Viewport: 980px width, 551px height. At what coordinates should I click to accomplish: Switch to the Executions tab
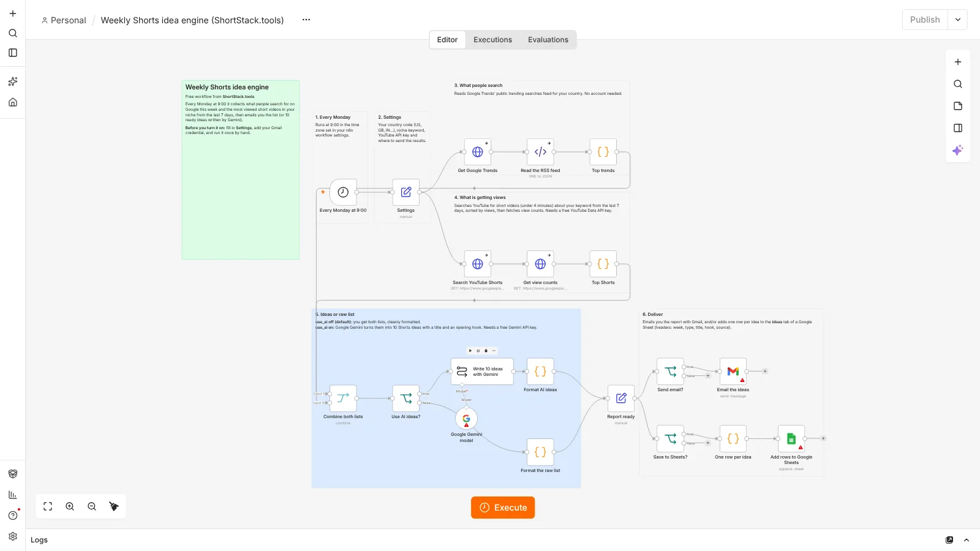(492, 40)
